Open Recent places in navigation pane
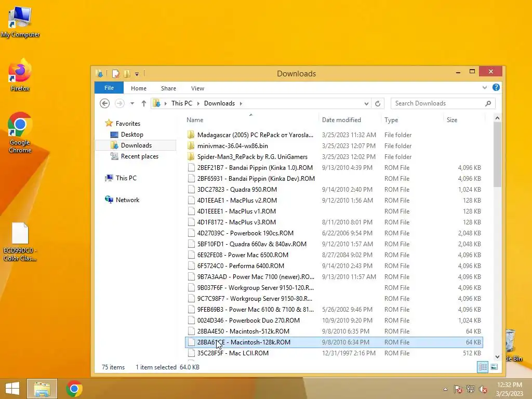 [x=135, y=156]
